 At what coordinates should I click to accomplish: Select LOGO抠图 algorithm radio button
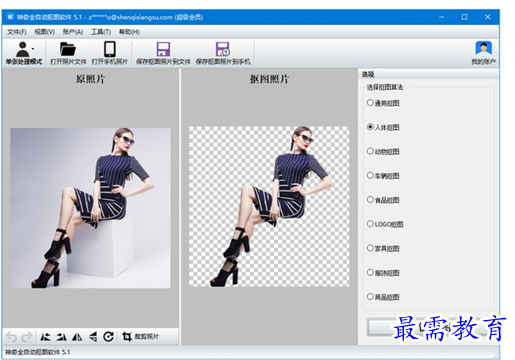pos(370,224)
